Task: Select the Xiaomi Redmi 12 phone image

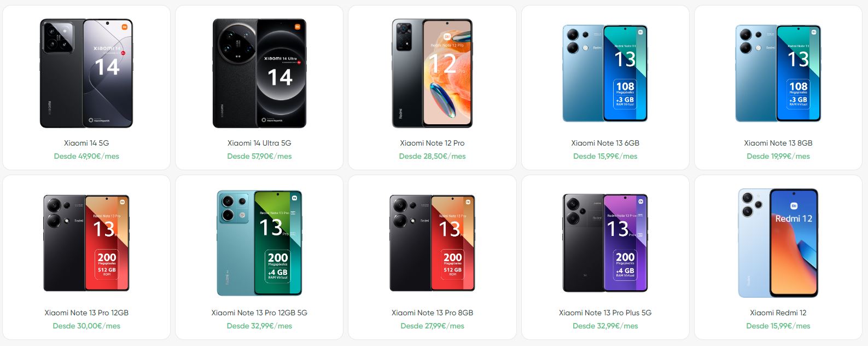Action: point(778,243)
